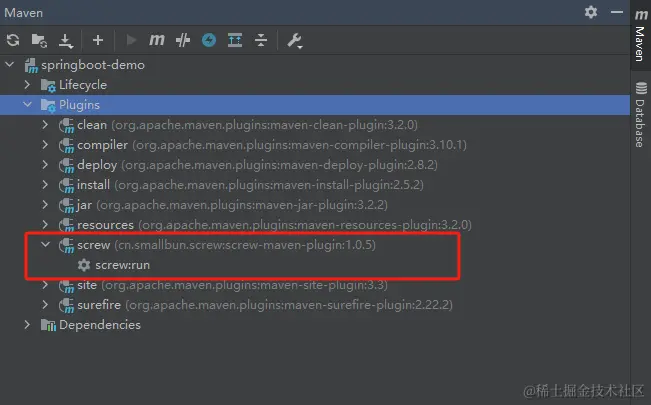
Task: Select compiler plugin entry
Action: [272, 145]
